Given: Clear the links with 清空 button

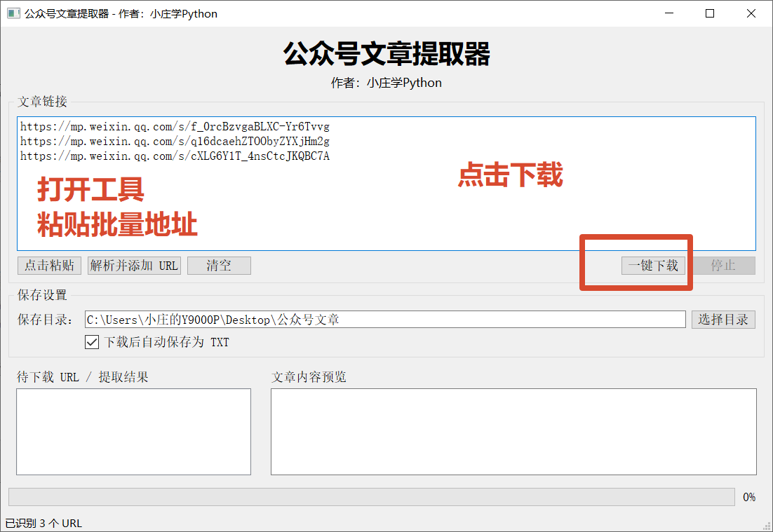Looking at the screenshot, I should point(219,266).
